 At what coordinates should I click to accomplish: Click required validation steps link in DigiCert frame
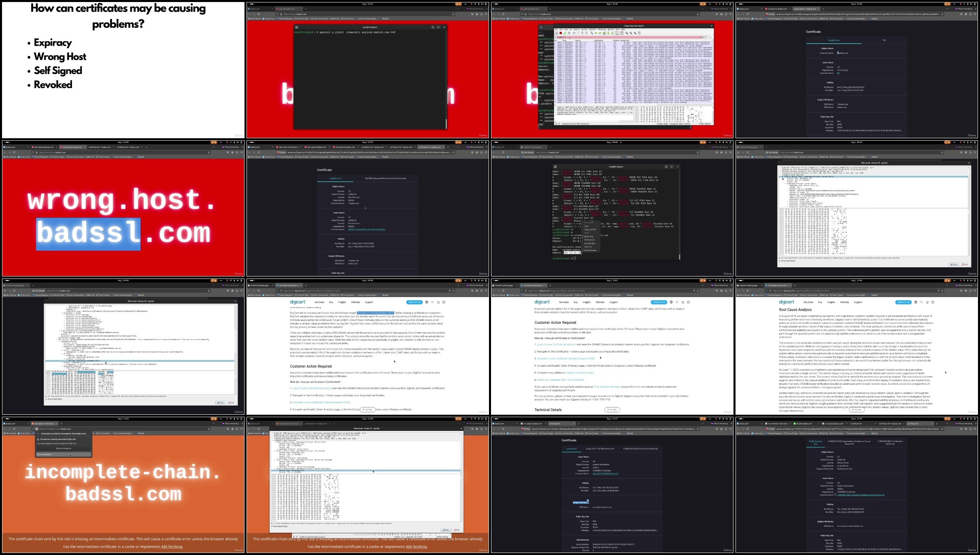580,373
